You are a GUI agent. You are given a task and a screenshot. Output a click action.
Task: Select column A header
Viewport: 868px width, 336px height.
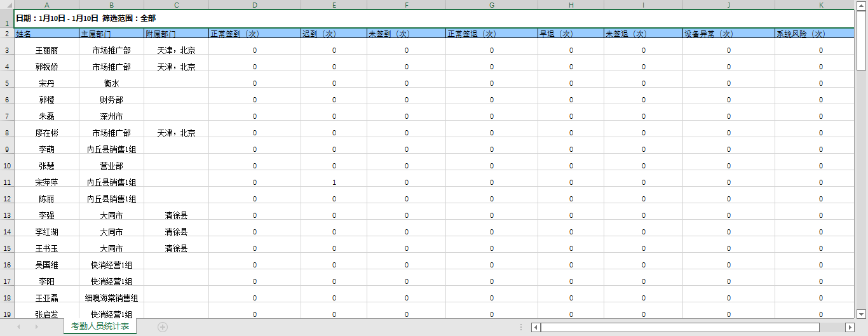click(x=46, y=4)
